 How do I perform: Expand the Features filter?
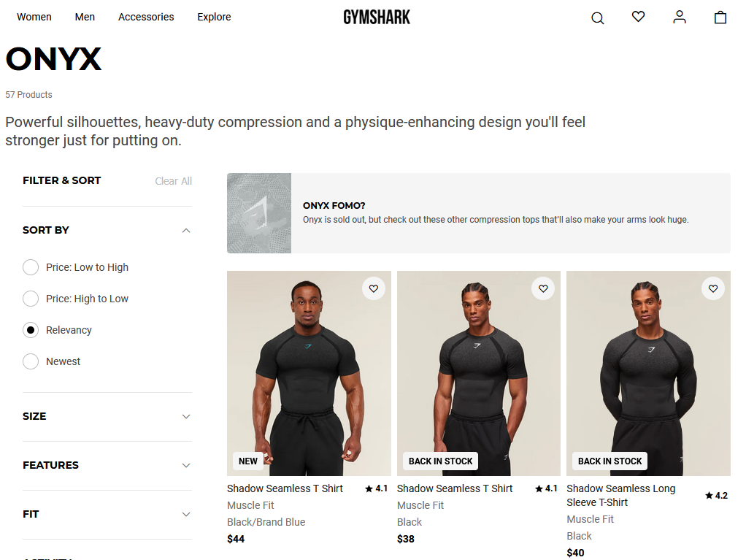point(186,465)
